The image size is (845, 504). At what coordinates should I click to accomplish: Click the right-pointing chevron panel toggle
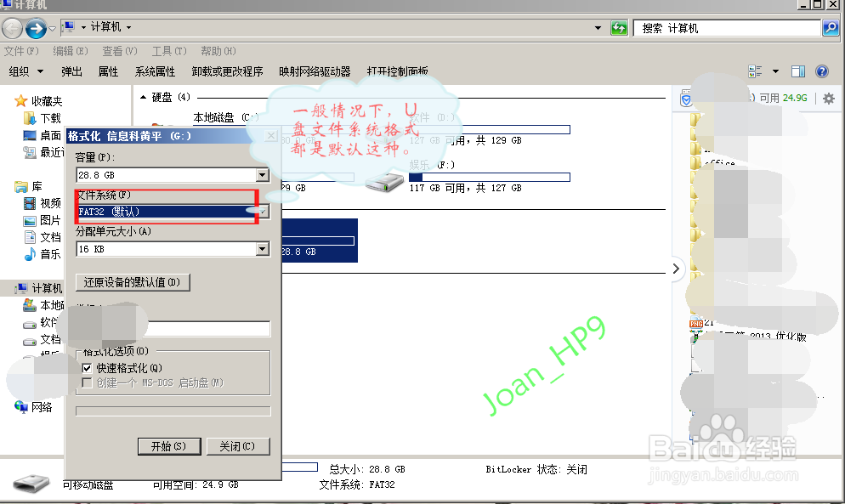pos(676,269)
